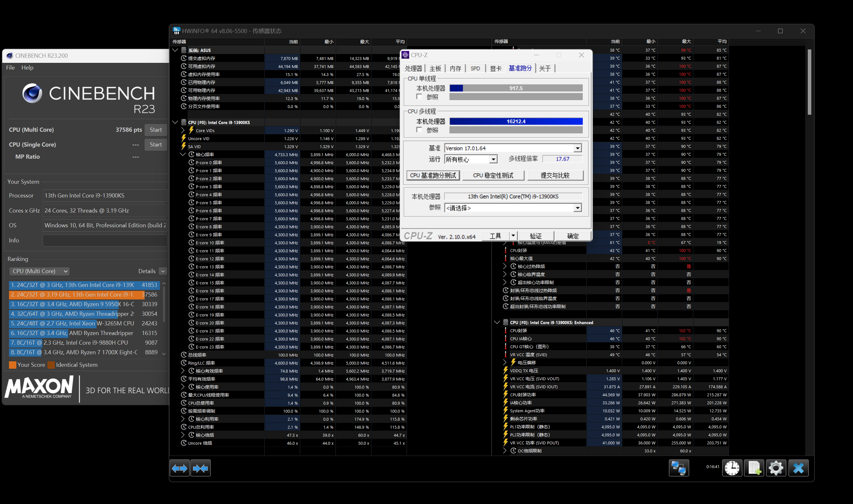Click the Cinebench title bar sphere icon

[x=10, y=56]
